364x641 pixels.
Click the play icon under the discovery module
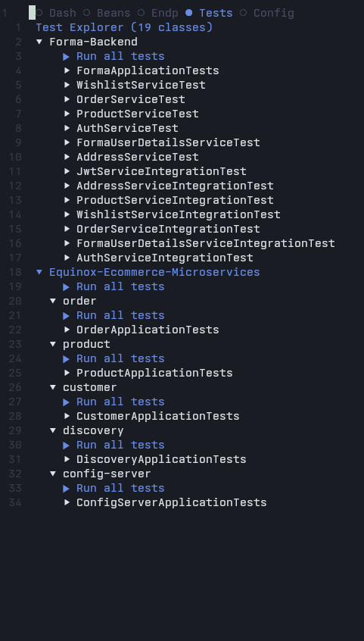(x=66, y=446)
